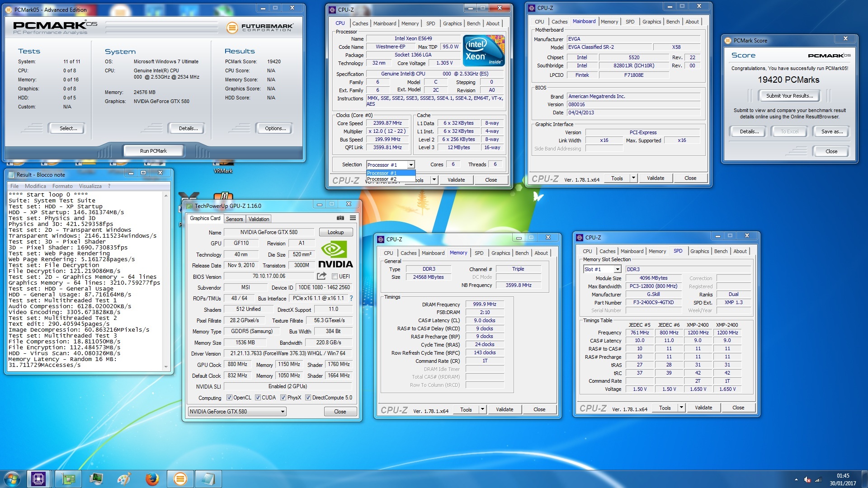This screenshot has width=868, height=488.
Task: Click the PCMark05 Advanced Edition title icon
Action: point(9,9)
